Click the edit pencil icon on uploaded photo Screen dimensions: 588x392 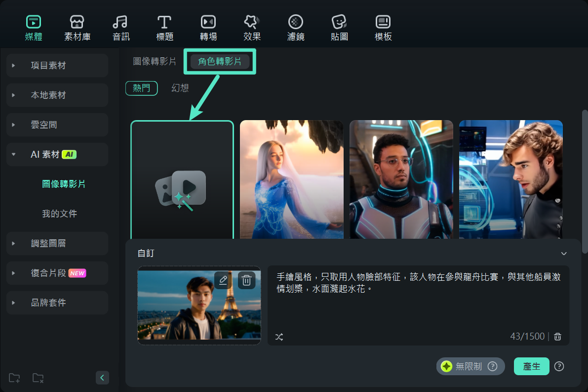pyautogui.click(x=223, y=280)
